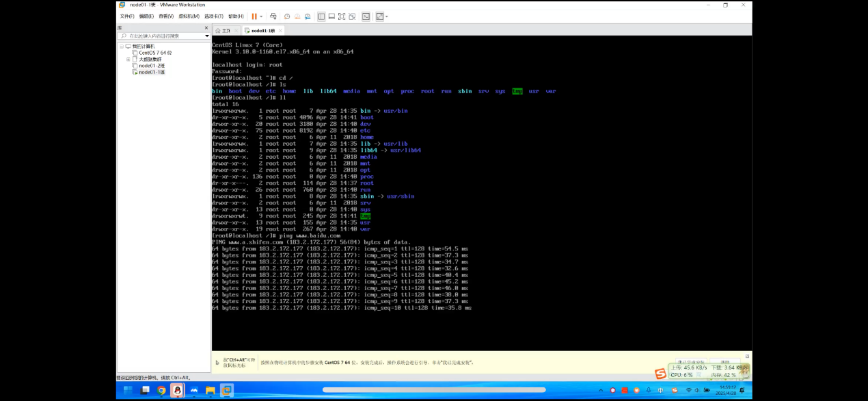
Task: Send Ctrl+Alt+Del to the guest OS
Action: tap(273, 16)
